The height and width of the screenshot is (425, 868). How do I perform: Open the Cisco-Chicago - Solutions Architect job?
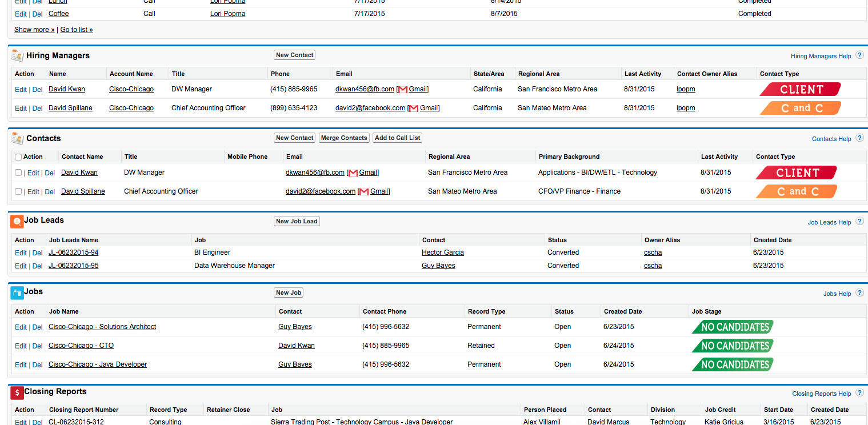(x=102, y=327)
